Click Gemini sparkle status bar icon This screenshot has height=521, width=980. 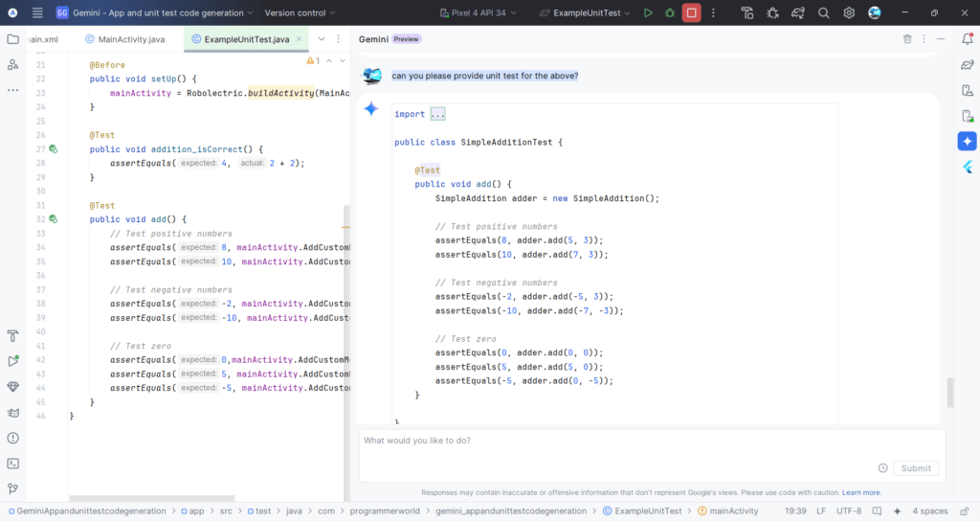pos(898,511)
